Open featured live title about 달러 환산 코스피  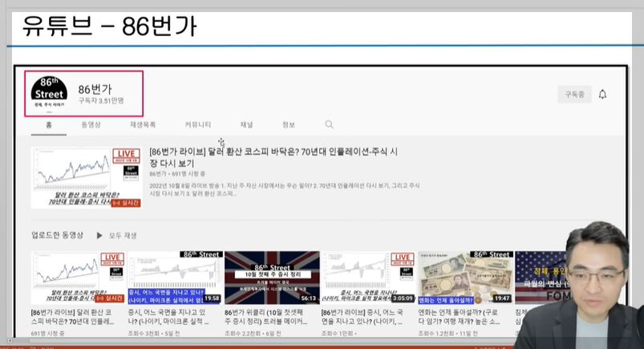pos(273,157)
